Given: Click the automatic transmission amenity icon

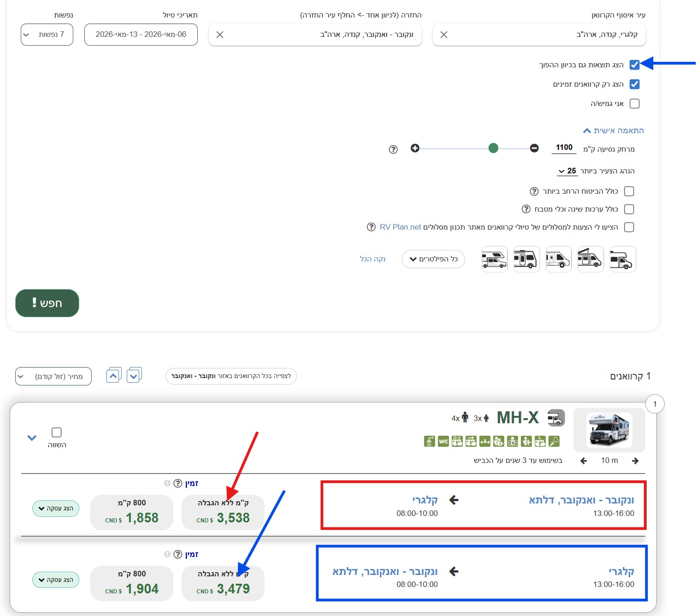Looking at the screenshot, I should (554, 441).
